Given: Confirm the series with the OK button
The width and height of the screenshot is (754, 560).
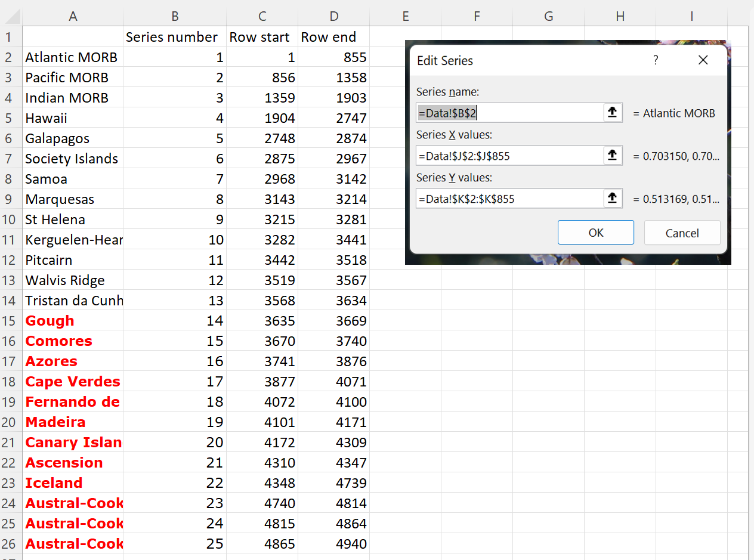Looking at the screenshot, I should point(596,233).
